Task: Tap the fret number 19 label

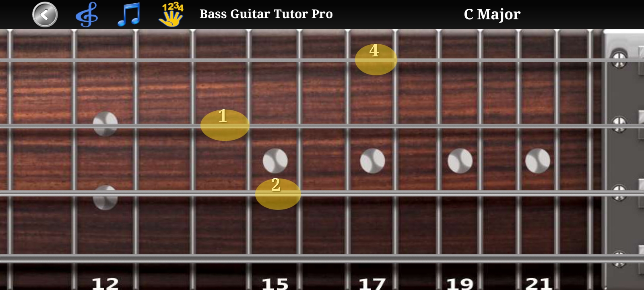Action: tap(460, 284)
